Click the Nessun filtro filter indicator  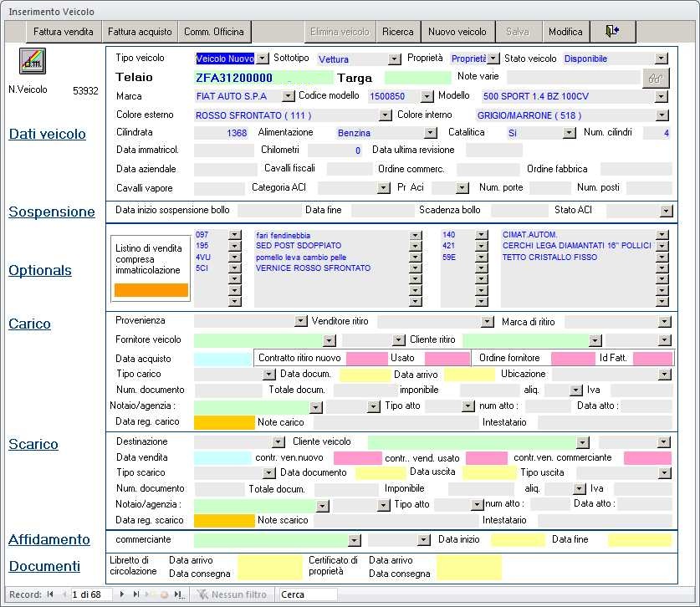232,594
